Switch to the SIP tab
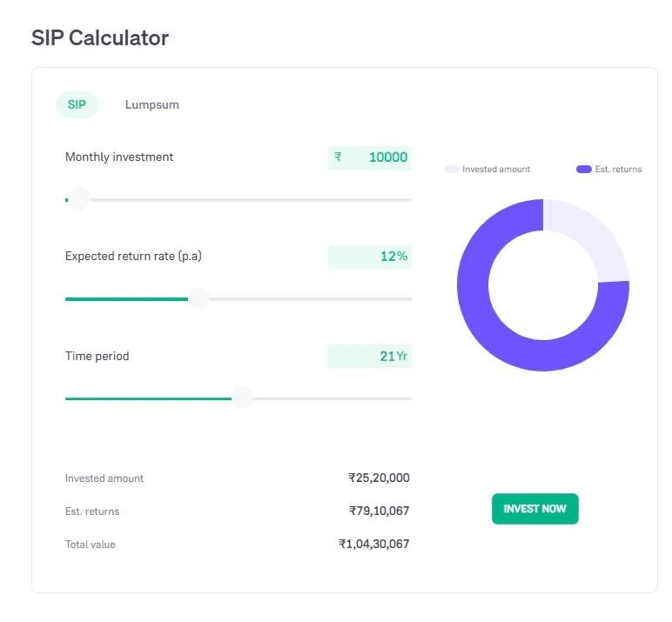672x622 pixels. tap(77, 104)
